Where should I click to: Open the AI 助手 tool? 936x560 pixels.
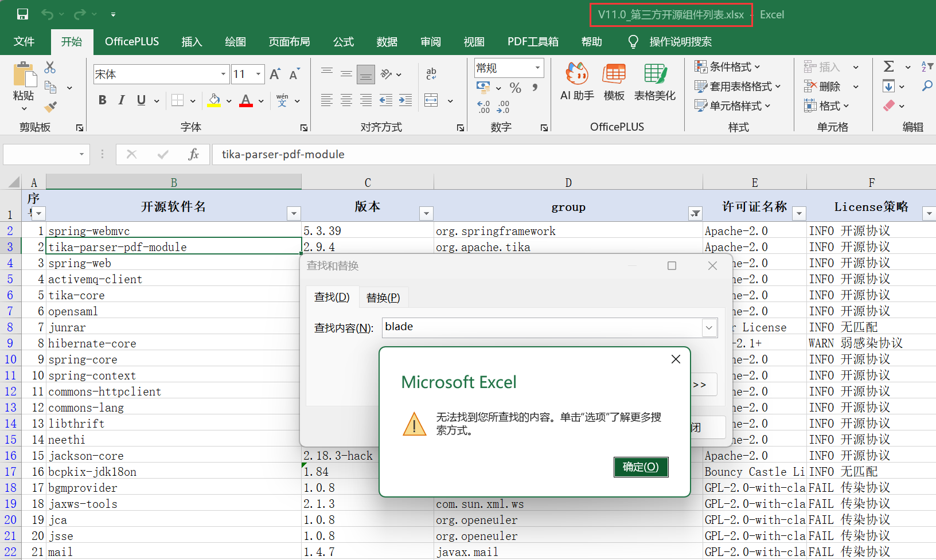(577, 82)
